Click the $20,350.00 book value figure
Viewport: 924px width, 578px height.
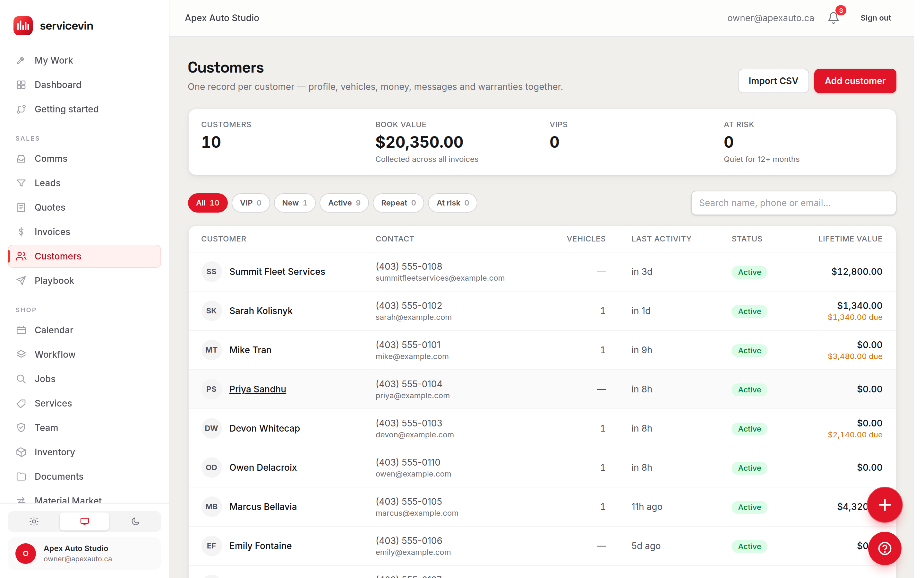click(419, 142)
